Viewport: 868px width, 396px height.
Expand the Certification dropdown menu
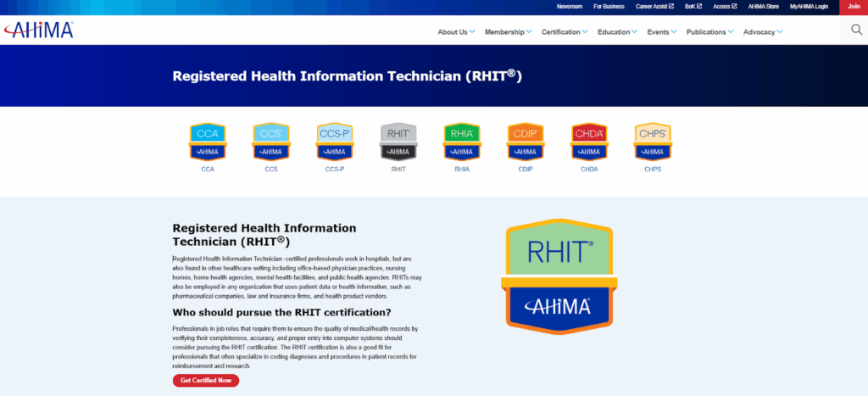coord(565,32)
